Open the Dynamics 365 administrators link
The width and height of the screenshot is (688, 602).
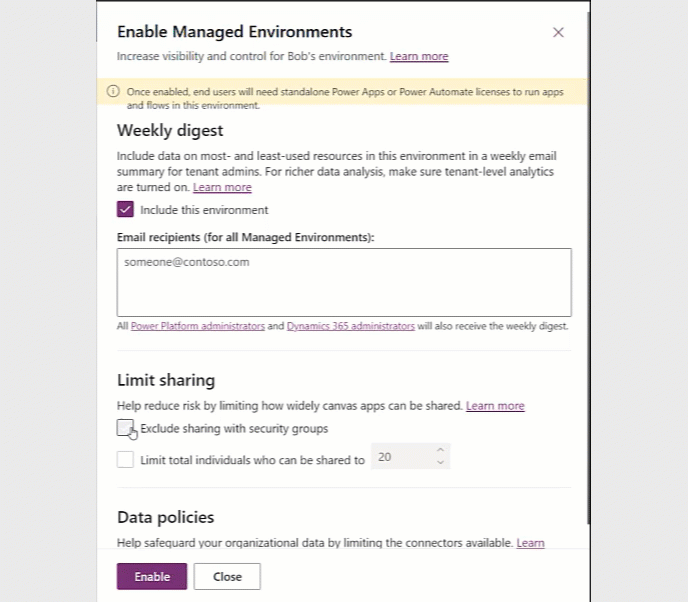point(350,326)
